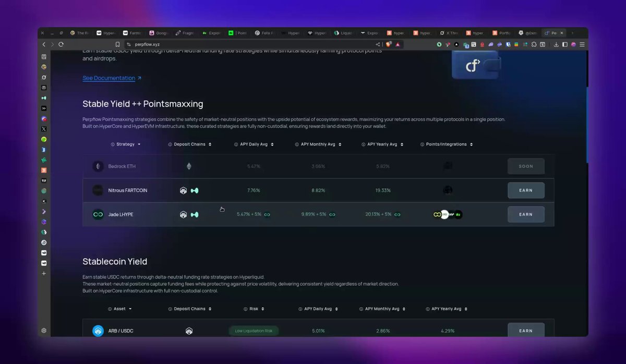Screen dimensions: 626x364
Task: Sort by Asset column dropdown
Action: [130, 309]
